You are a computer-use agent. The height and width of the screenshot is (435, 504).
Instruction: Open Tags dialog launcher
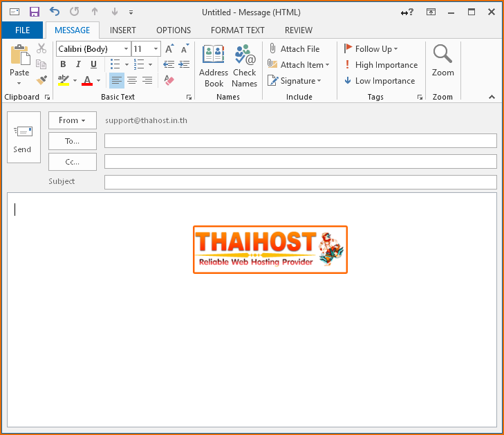pos(420,98)
